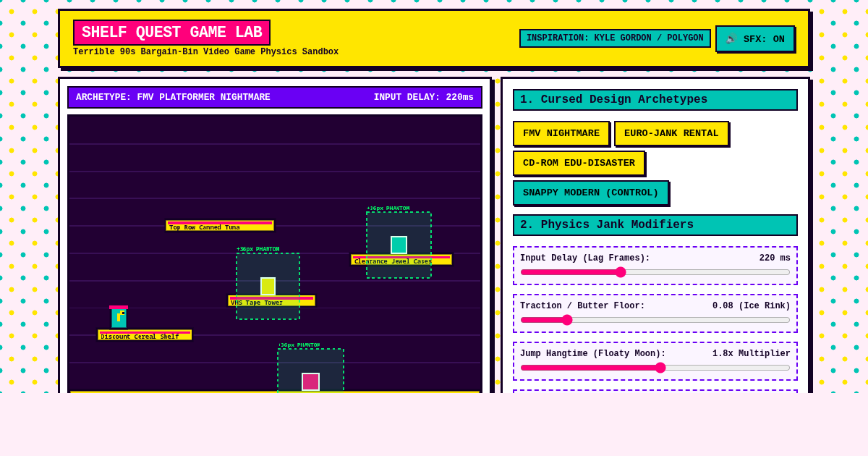Image resolution: width=868 pixels, height=456 pixels.
Task: Click the SHELF QUEST GAME LAB title
Action: [x=171, y=33]
